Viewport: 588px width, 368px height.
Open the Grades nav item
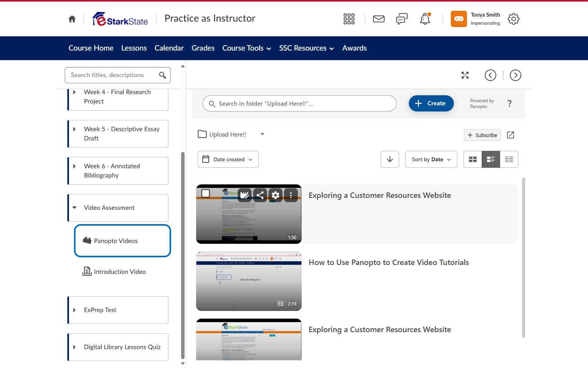click(x=203, y=48)
